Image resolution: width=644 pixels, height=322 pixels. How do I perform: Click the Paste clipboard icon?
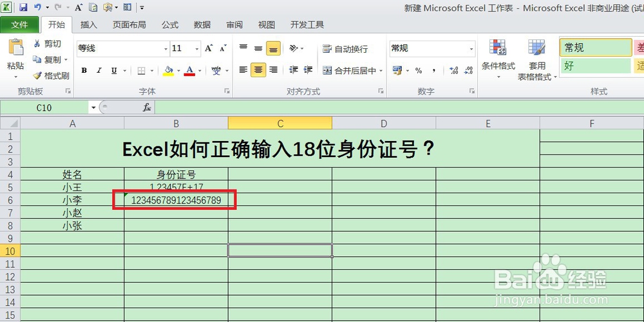pos(15,47)
